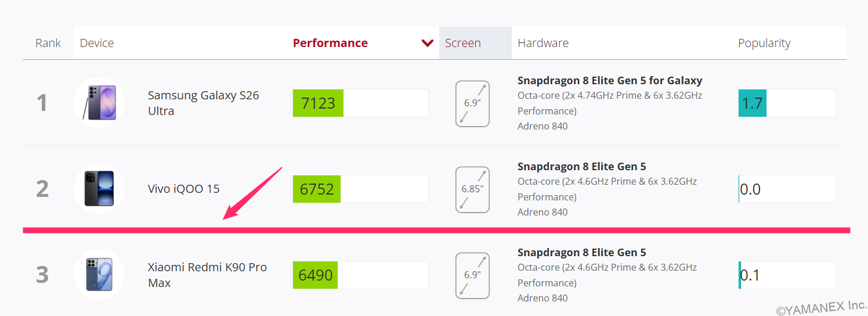Click the 6.9" screen icon for Redmi K90
868x316 pixels.
(472, 275)
